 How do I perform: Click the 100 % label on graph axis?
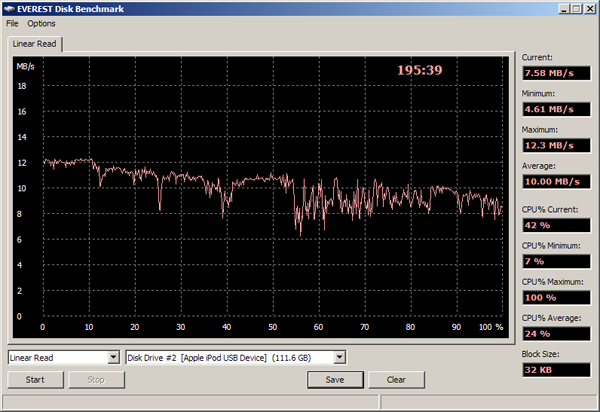(491, 327)
